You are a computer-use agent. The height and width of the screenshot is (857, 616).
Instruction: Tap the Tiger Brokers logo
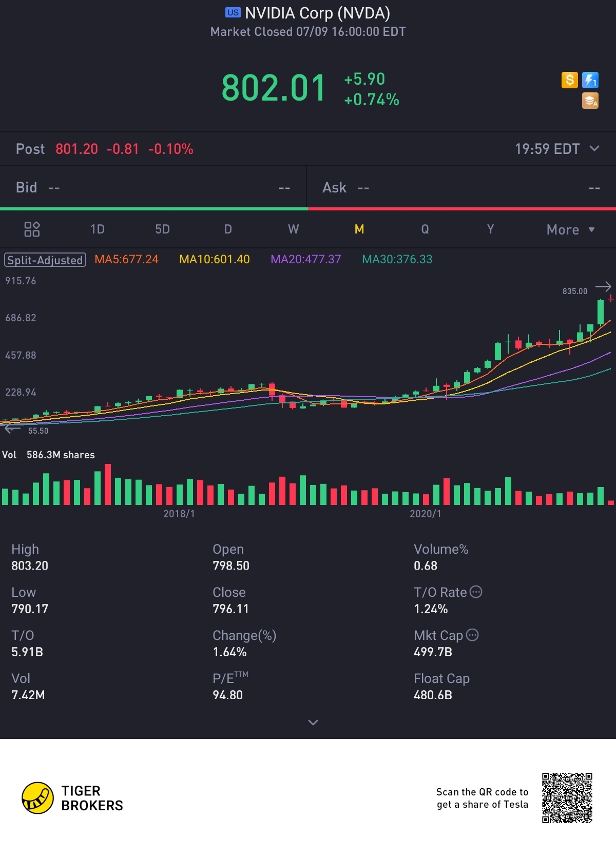pyautogui.click(x=72, y=798)
